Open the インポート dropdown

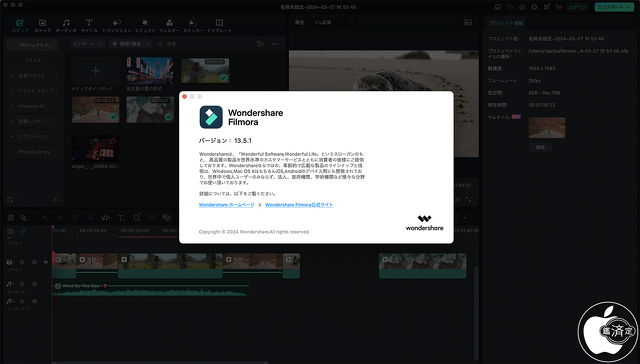point(88,44)
